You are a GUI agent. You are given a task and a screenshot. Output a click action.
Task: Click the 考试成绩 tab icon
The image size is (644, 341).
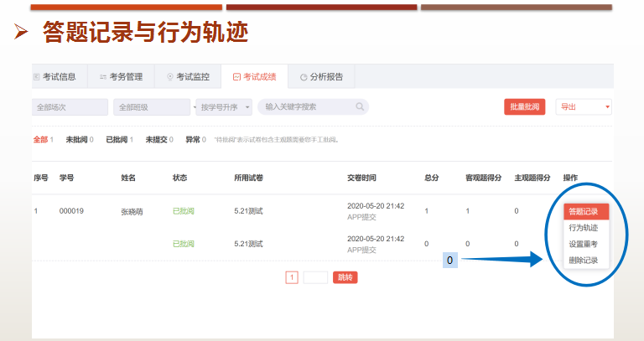(x=236, y=77)
